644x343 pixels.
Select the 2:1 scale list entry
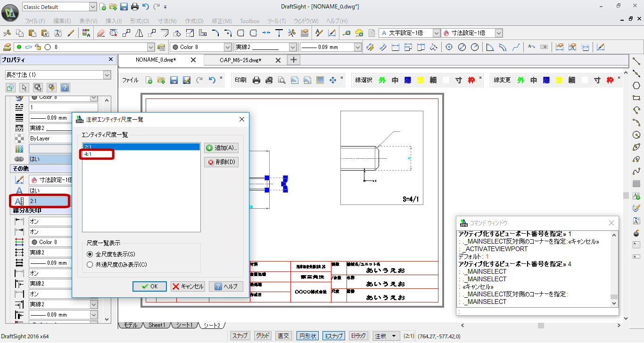(141, 147)
